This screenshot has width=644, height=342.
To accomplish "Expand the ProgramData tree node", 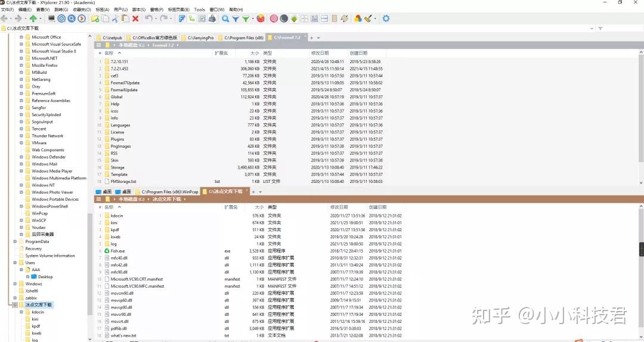I will pos(15,241).
